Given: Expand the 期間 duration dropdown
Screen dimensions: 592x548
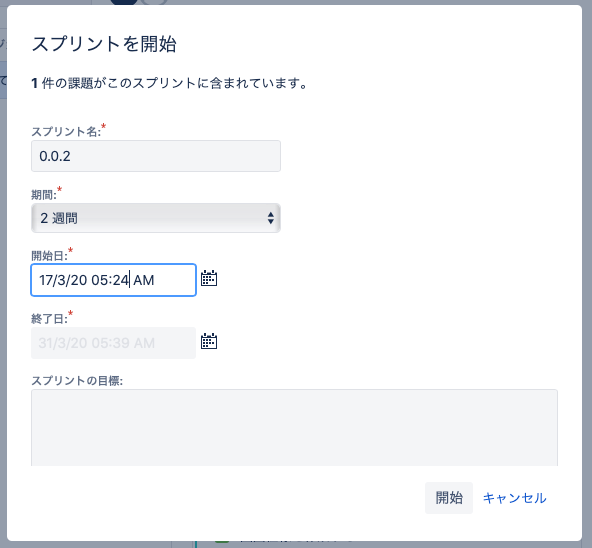Looking at the screenshot, I should pos(156,218).
